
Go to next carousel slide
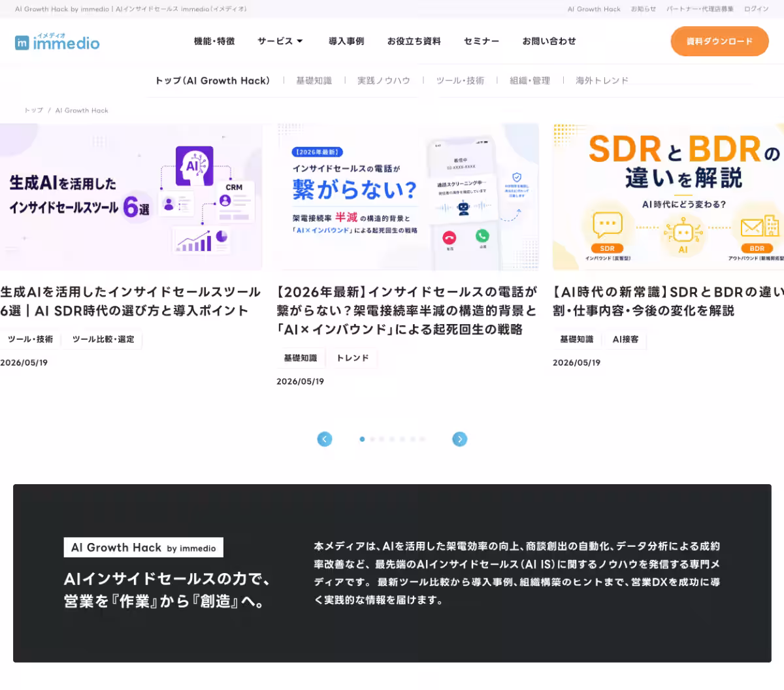(460, 439)
